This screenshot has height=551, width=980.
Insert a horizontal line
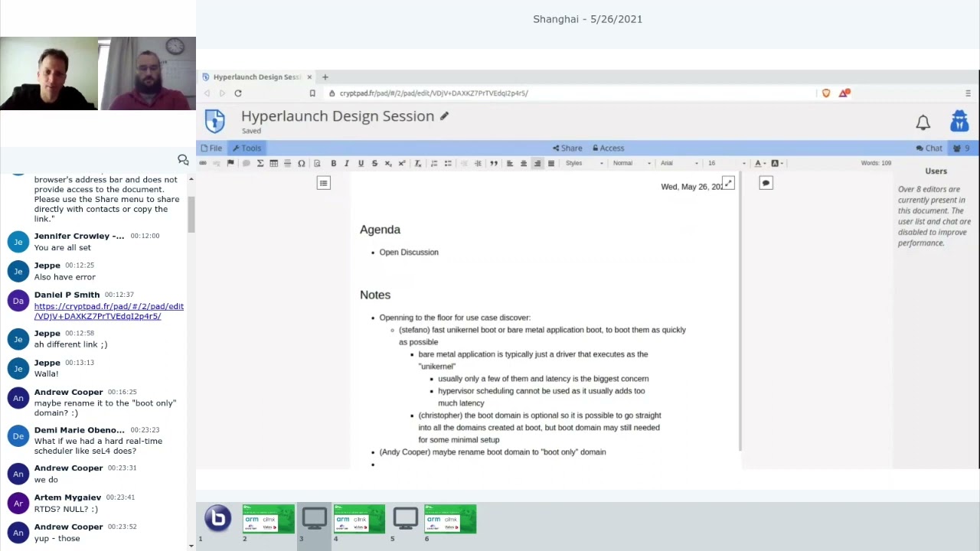point(287,163)
